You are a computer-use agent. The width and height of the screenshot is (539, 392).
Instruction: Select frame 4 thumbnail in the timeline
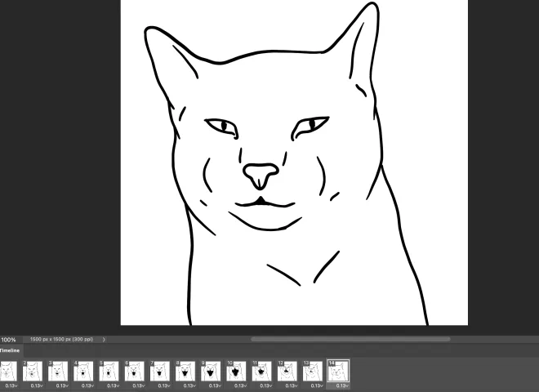83,372
